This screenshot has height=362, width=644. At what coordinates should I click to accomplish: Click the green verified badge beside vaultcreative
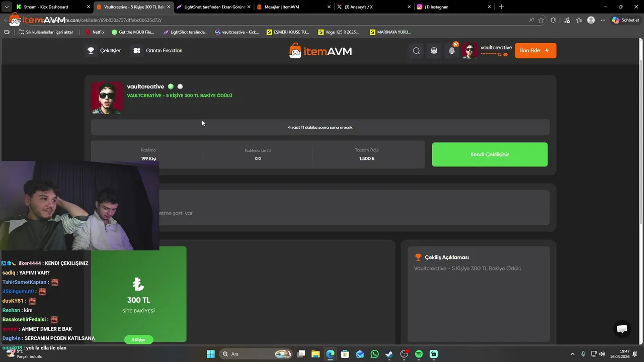click(171, 86)
